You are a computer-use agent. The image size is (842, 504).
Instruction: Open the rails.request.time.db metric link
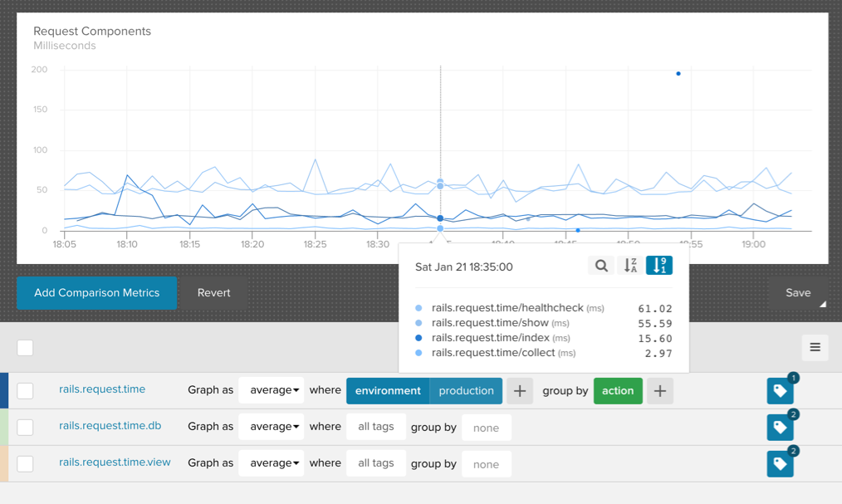110,426
